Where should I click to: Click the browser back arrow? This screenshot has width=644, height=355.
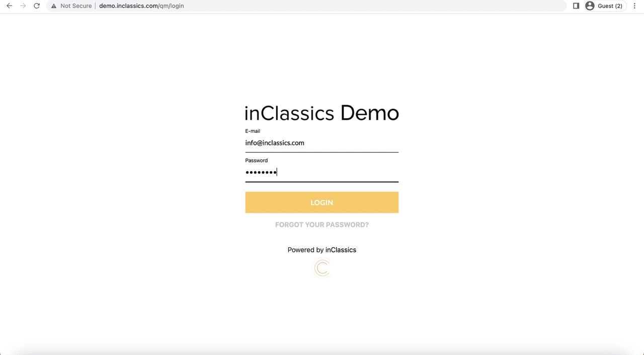pos(9,6)
